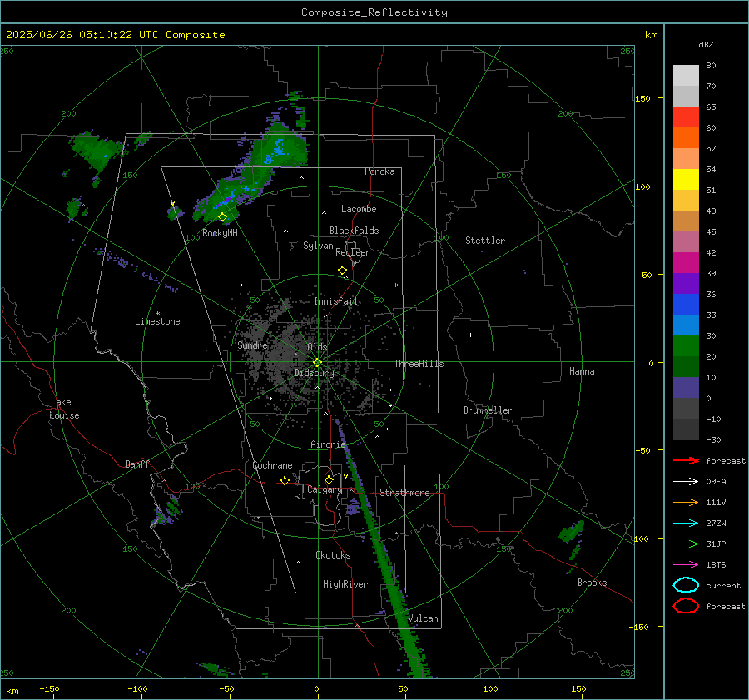This screenshot has width=749, height=700.
Task: Click the 150 tick label on the right axis
Action: click(642, 98)
